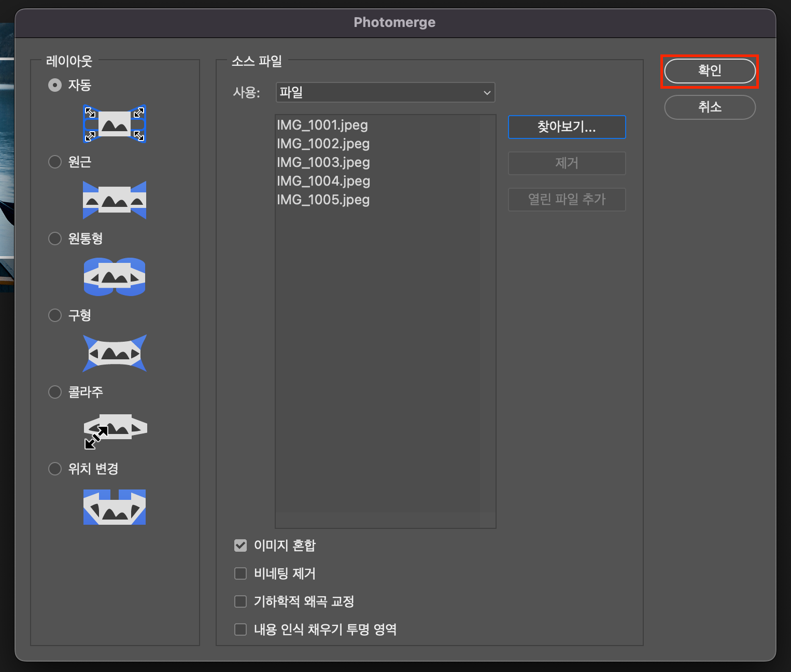Select IMG_1001.jpeg in the source list

(322, 125)
